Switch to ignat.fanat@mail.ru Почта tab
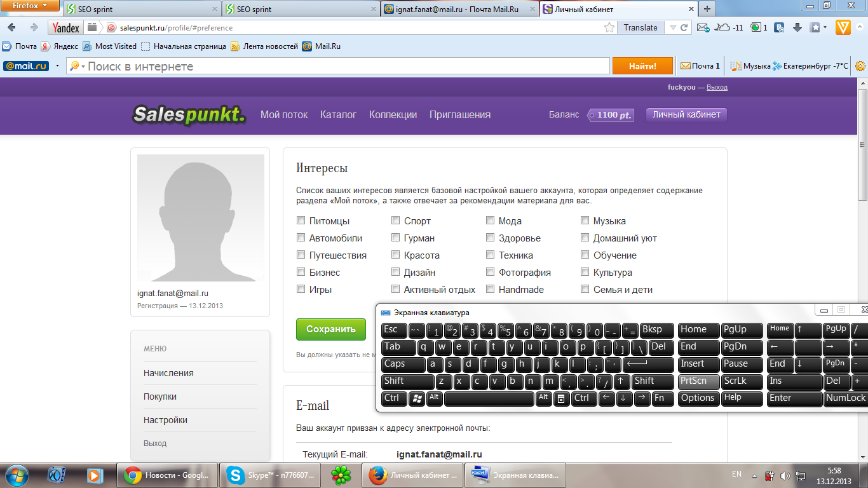 (x=460, y=10)
